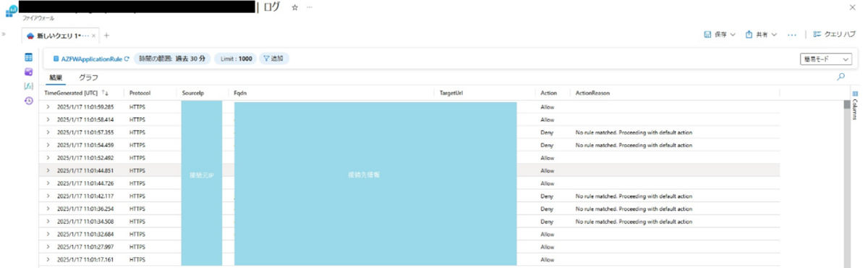Click the Fqdn column header
868x268 pixels.
click(240, 93)
